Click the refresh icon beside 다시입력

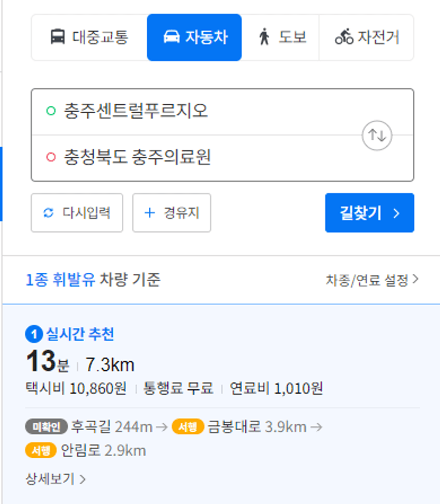48,213
